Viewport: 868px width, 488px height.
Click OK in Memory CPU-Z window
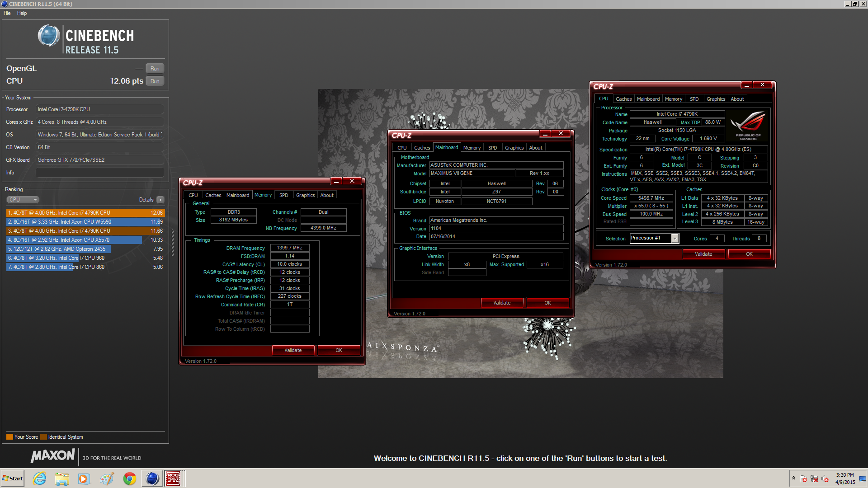coord(339,351)
